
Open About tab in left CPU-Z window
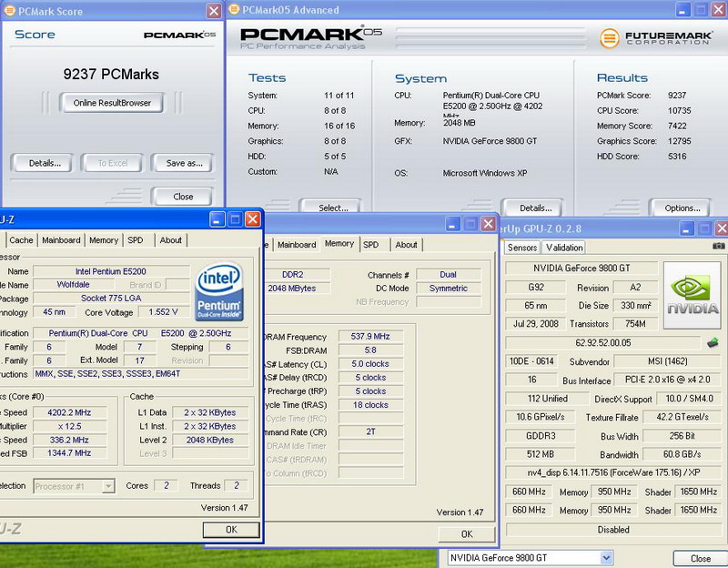coord(170,240)
